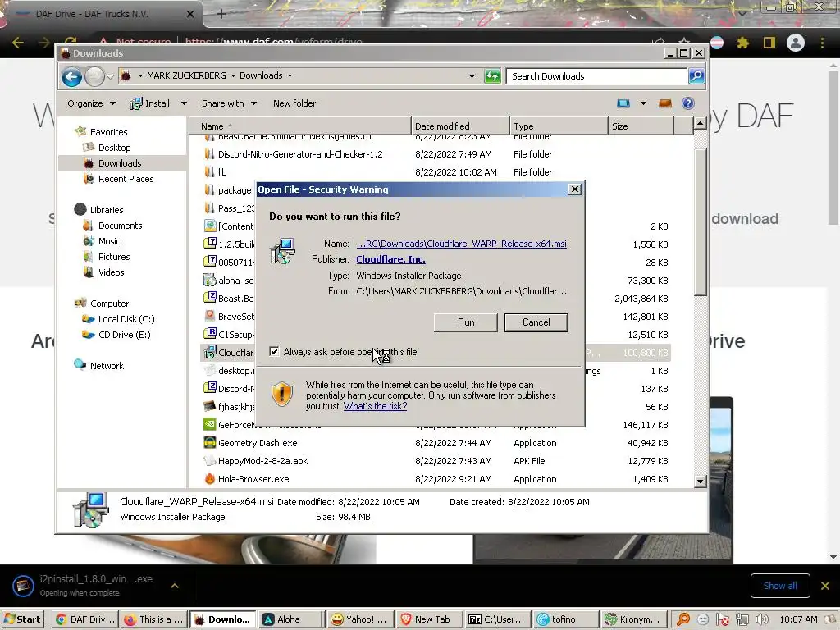Toggle the preview pane icon
The height and width of the screenshot is (630, 840).
664,103
